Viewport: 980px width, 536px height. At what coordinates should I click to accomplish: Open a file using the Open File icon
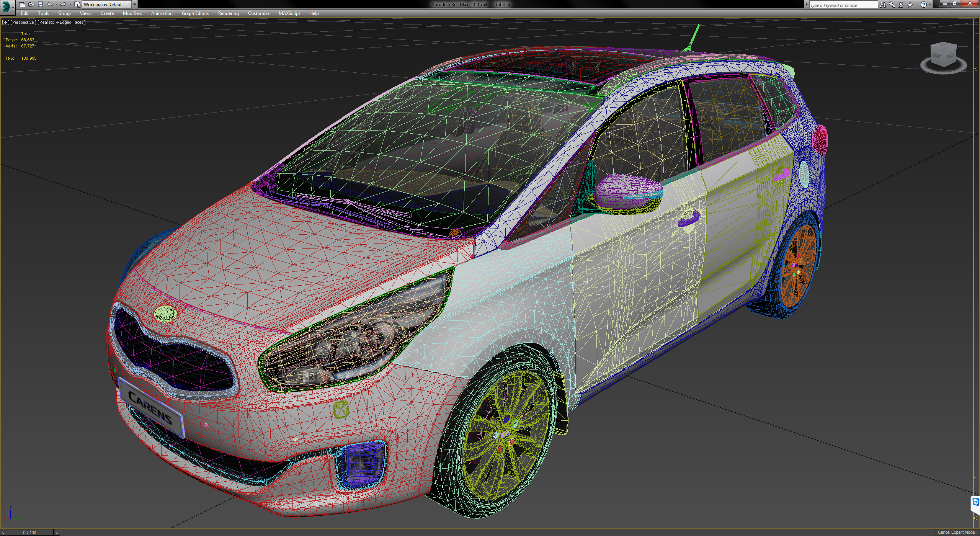(x=31, y=4)
